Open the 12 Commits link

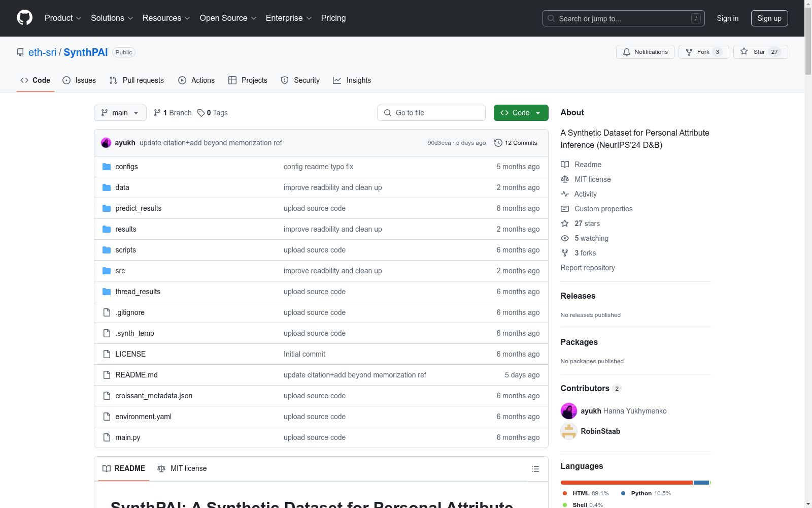516,143
